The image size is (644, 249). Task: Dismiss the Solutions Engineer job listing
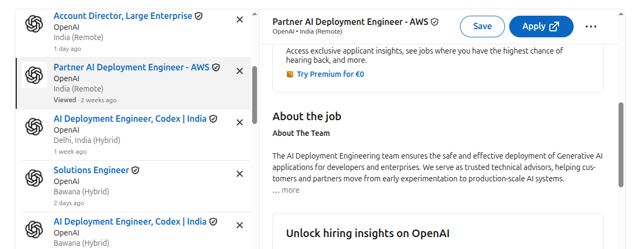240,174
